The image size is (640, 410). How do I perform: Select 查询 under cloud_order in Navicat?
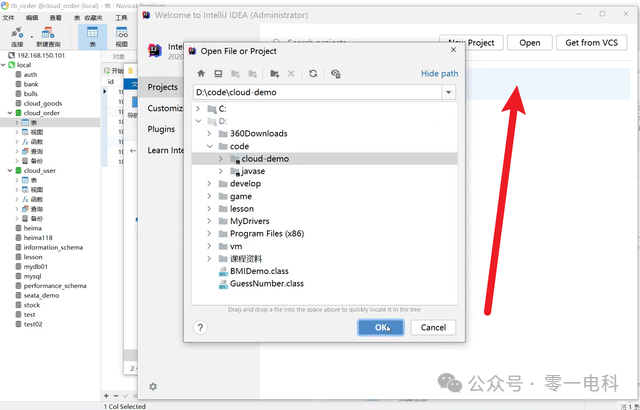36,151
